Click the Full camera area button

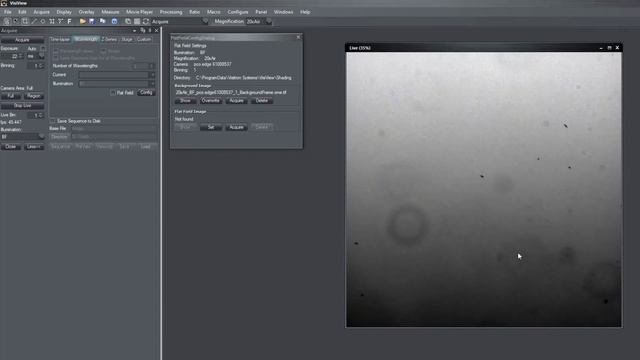pos(11,96)
